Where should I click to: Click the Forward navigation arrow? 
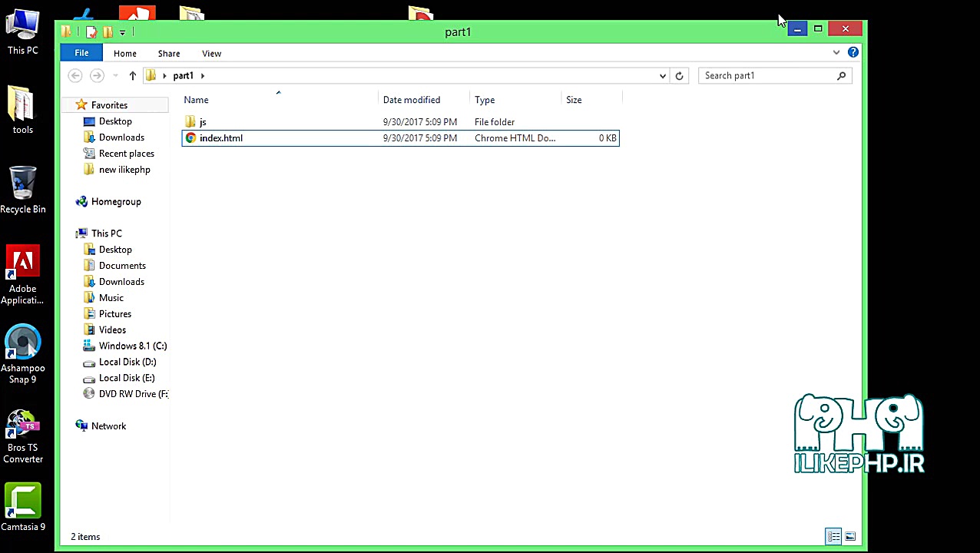tap(97, 75)
